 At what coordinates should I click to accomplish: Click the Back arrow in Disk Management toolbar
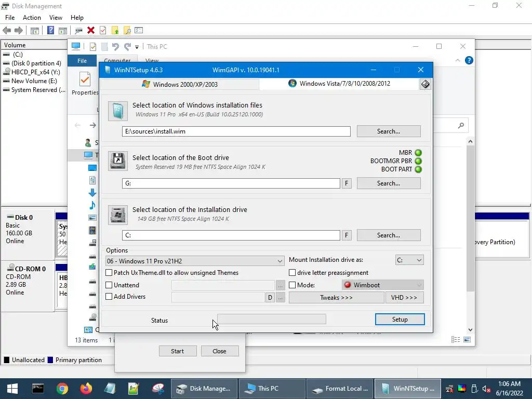pos(7,31)
